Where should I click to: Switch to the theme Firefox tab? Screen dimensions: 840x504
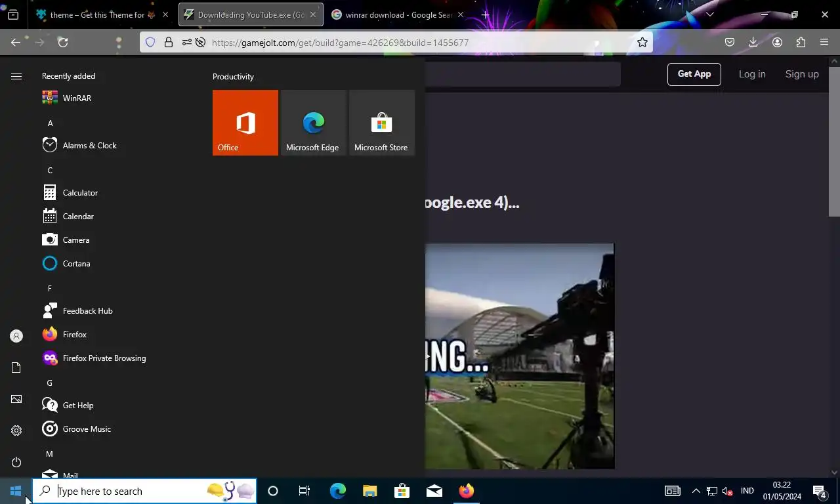102,14
